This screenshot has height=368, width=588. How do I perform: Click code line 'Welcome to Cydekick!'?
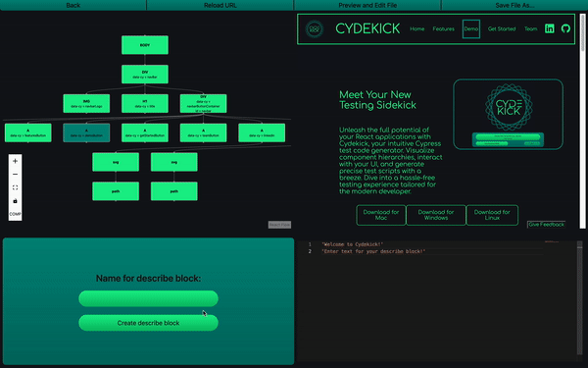point(352,244)
